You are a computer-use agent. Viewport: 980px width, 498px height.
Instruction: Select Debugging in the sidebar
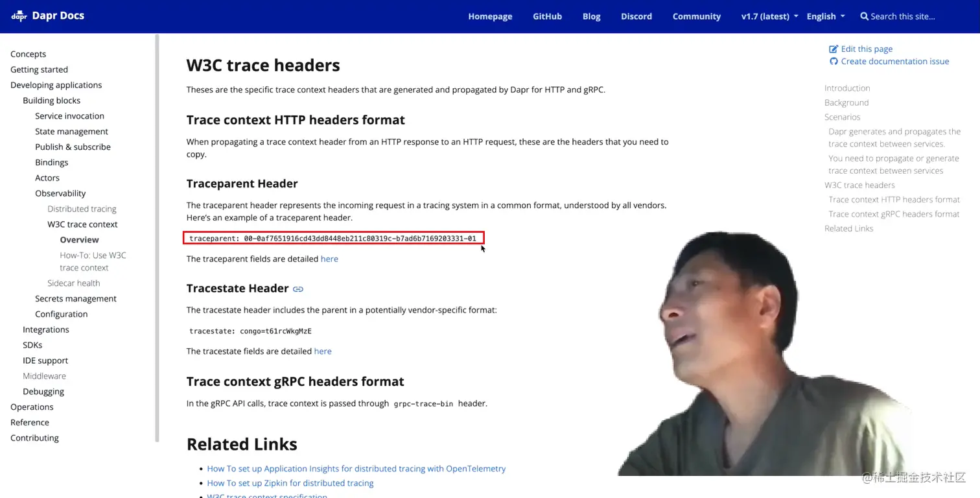click(43, 392)
